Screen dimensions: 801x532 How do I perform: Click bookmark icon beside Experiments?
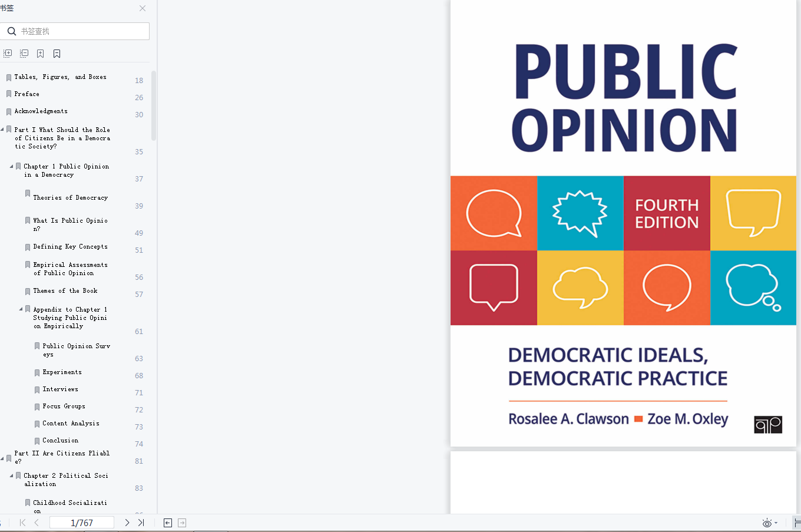[37, 373]
